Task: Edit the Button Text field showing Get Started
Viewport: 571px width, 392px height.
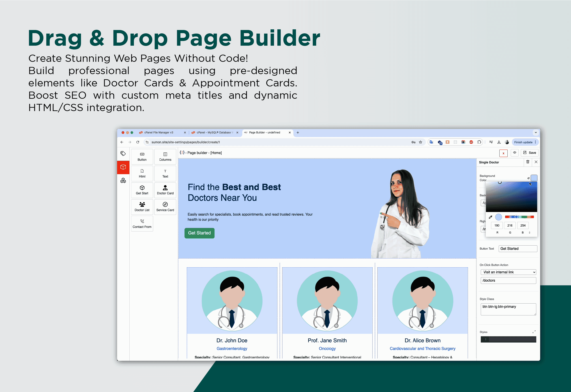Action: (518, 248)
